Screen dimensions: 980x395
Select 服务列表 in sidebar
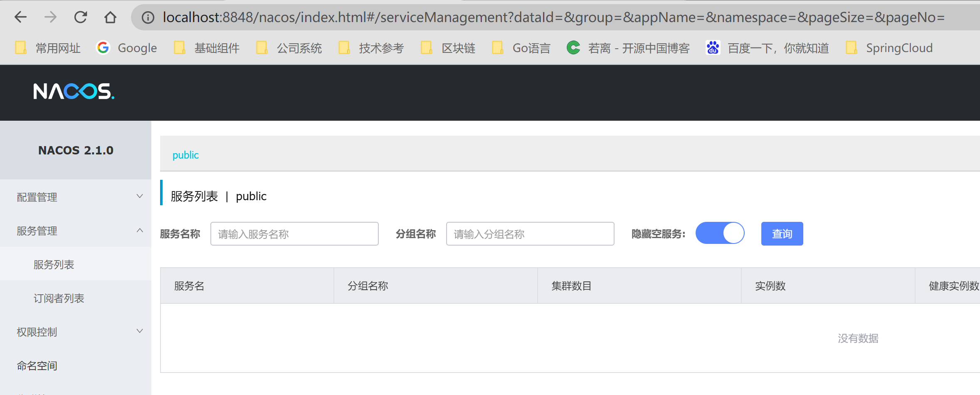point(76,264)
